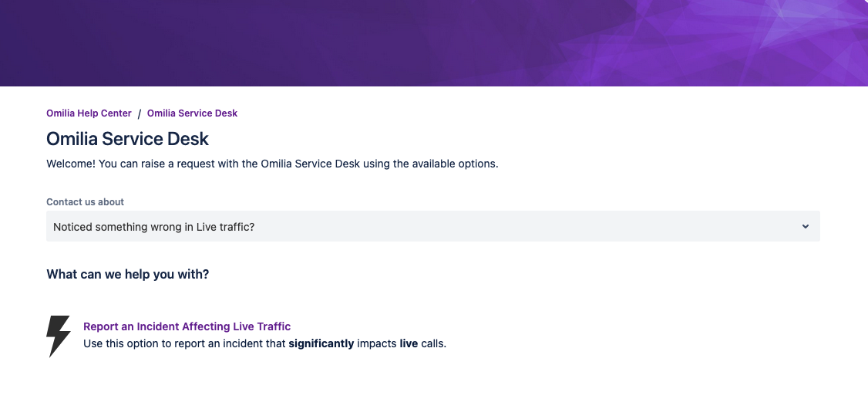Image resolution: width=868 pixels, height=409 pixels.
Task: Click the bold word 'live' in description
Action: click(409, 343)
